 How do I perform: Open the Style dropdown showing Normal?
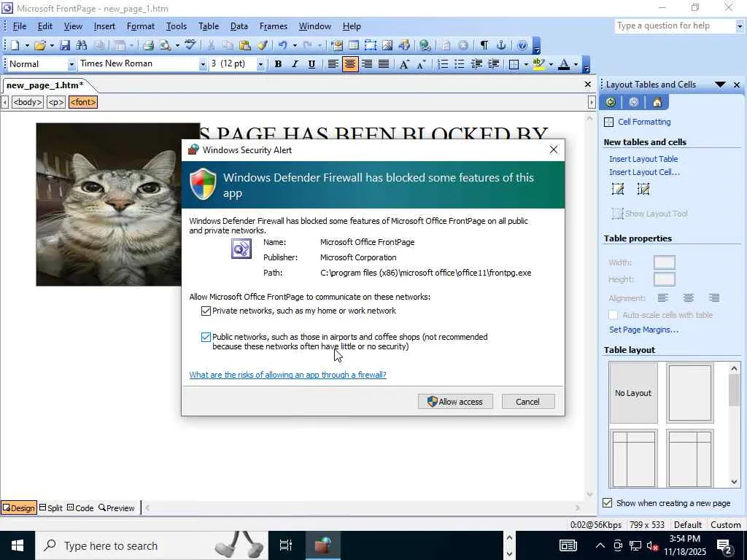click(x=71, y=64)
